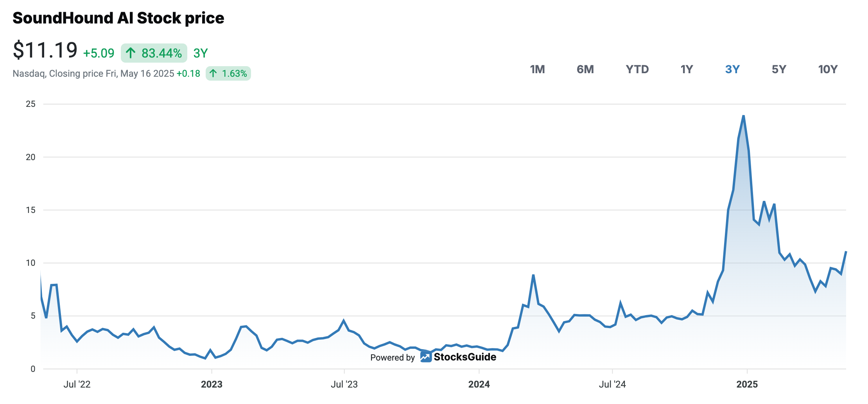Click the 15 y-axis label
The image size is (868, 404).
30,210
